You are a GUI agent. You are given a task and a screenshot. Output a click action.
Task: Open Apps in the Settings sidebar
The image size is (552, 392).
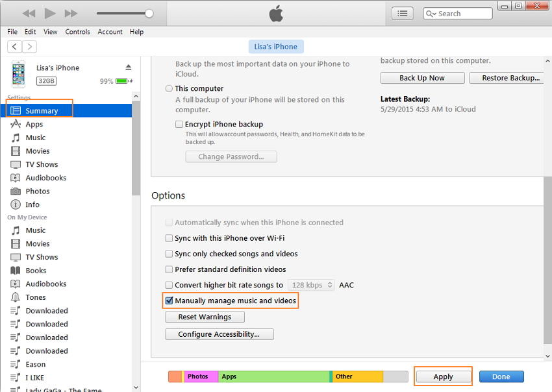tap(34, 124)
